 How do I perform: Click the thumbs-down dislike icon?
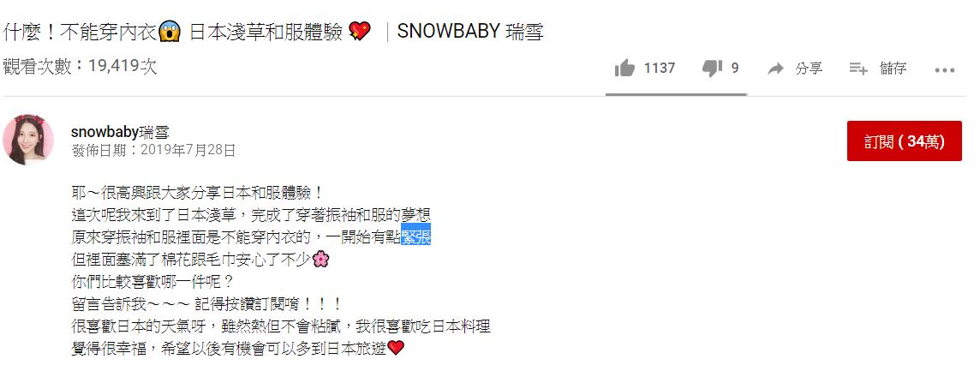click(x=712, y=69)
